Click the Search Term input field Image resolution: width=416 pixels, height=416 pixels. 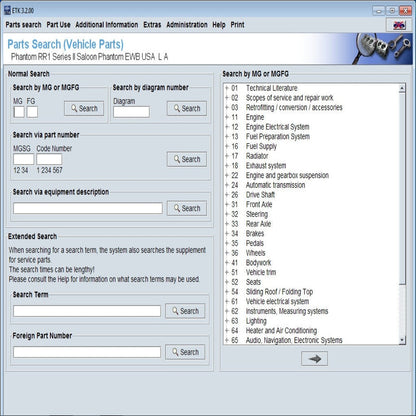point(87,311)
